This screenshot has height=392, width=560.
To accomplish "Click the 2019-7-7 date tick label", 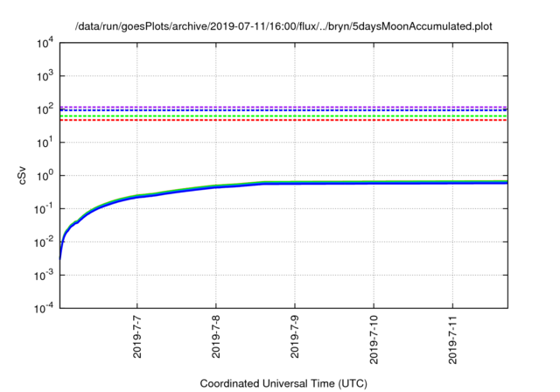I will click(137, 337).
